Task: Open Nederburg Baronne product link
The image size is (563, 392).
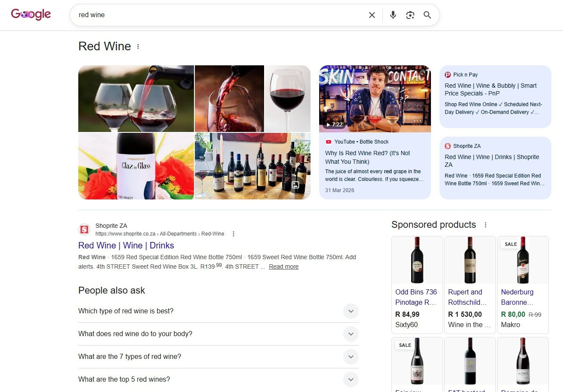Action: (x=517, y=297)
